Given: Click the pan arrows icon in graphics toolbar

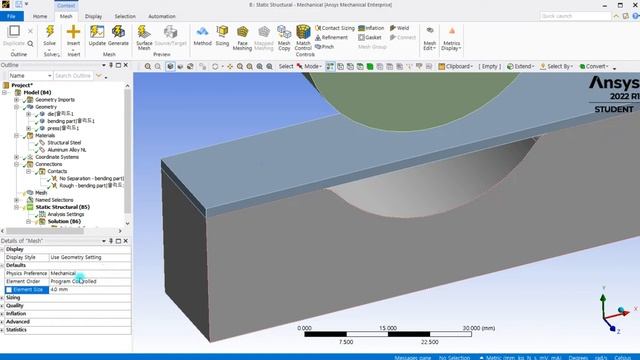Looking at the screenshot, I should tap(230, 67).
